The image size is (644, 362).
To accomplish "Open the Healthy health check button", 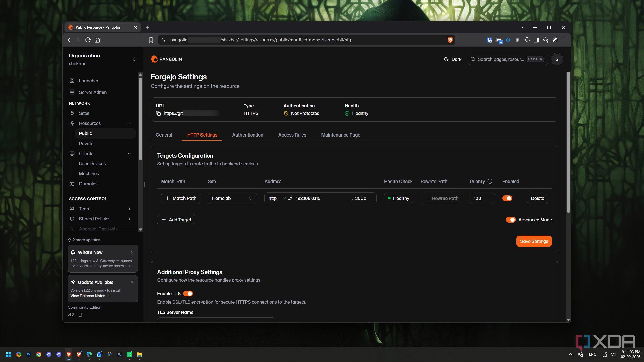I will point(398,198).
